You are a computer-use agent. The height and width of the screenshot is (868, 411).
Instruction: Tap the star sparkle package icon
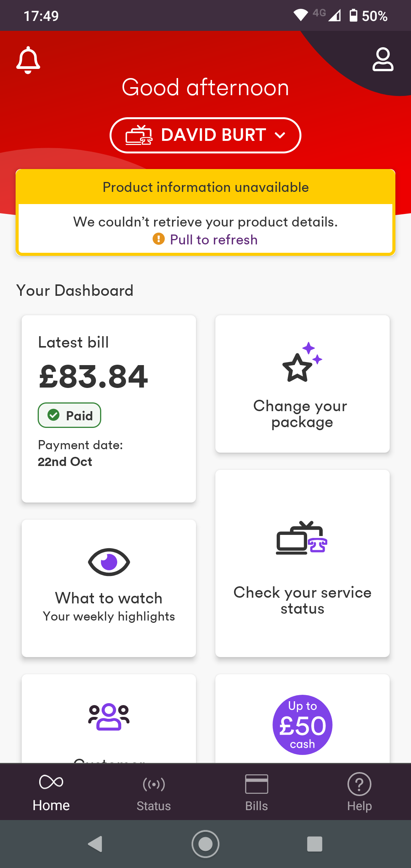tap(302, 362)
